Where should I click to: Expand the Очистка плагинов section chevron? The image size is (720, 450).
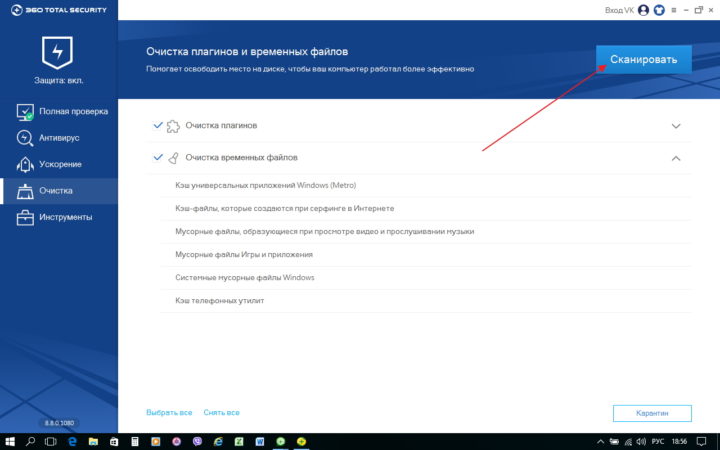click(x=676, y=126)
